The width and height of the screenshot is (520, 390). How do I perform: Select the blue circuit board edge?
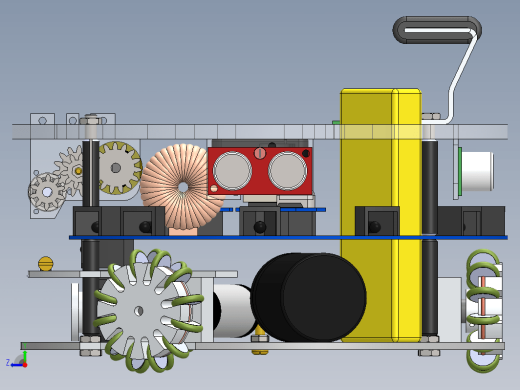point(288,238)
